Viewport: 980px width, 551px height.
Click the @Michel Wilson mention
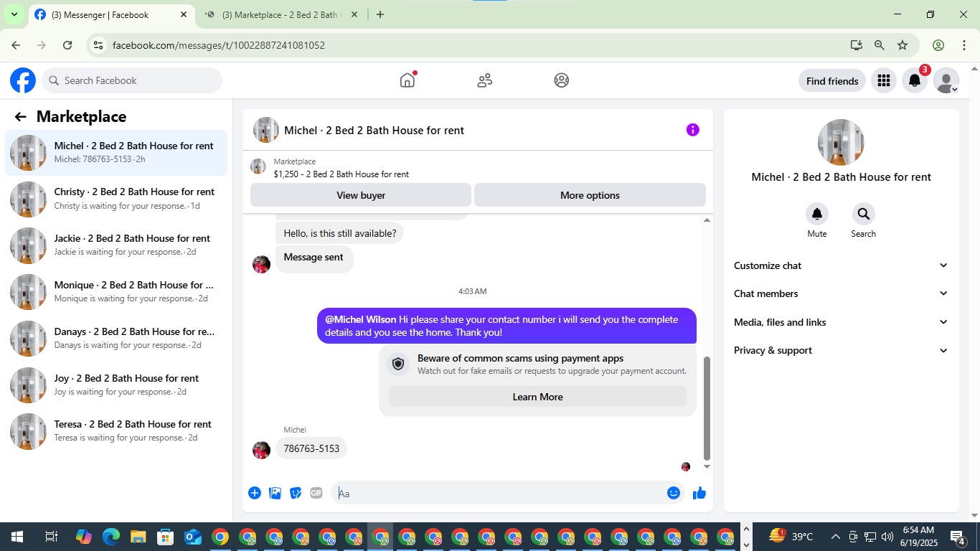360,319
